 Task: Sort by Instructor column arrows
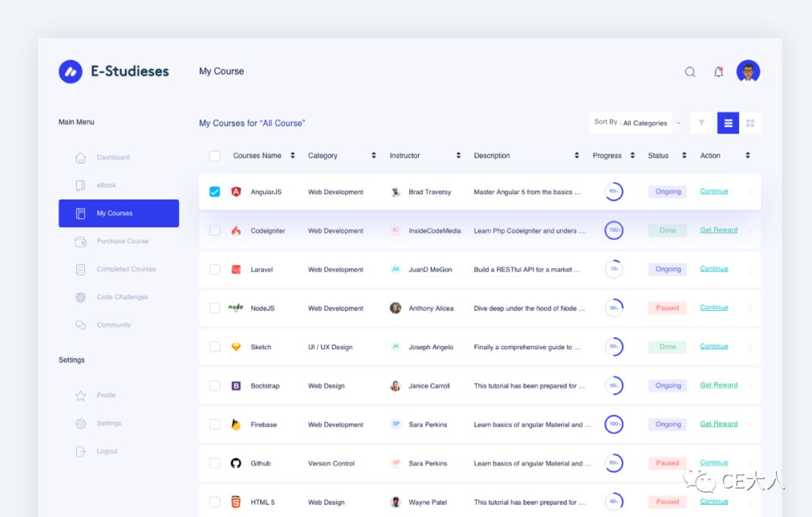[x=459, y=156]
